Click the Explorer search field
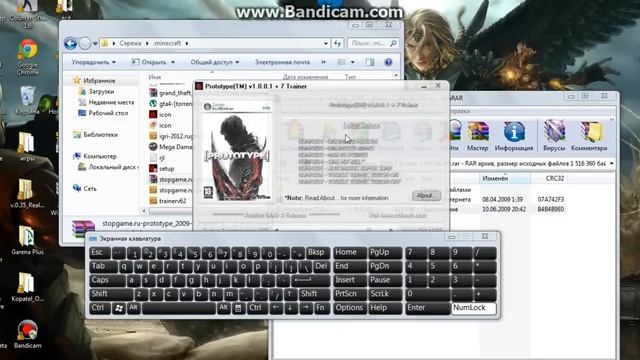 click(373, 43)
